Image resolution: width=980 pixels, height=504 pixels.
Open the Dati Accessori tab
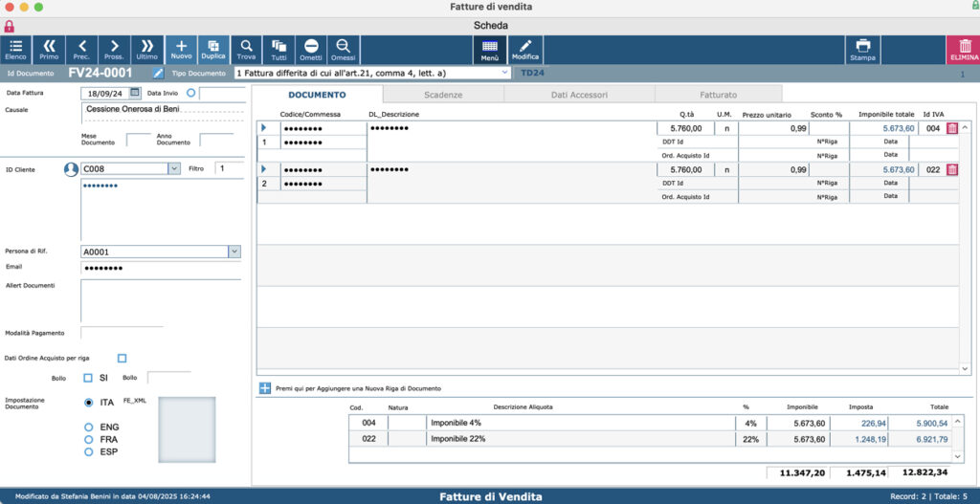tap(579, 95)
